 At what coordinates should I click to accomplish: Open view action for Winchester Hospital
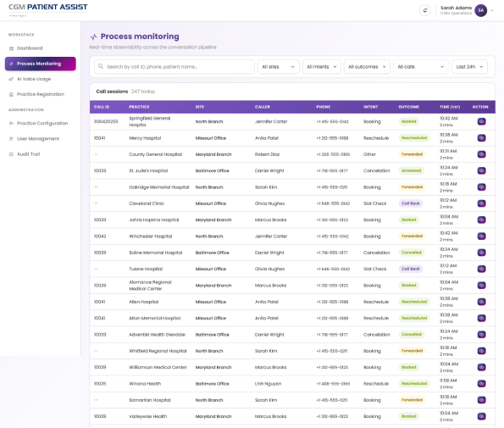(481, 236)
